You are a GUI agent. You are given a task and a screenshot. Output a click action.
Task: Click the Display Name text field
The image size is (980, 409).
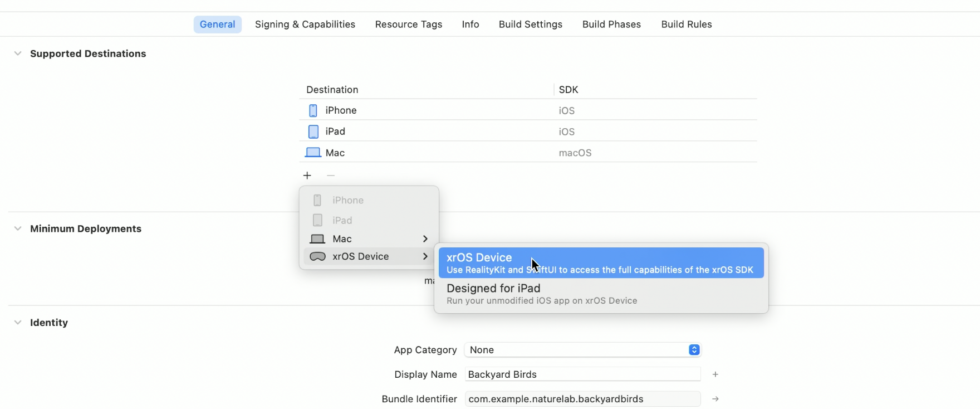[x=582, y=374]
